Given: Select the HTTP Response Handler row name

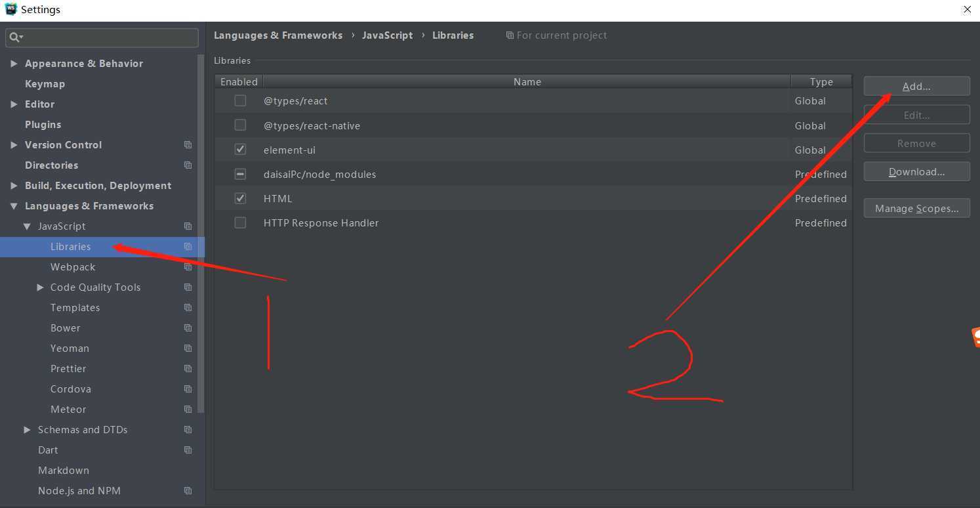Looking at the screenshot, I should coord(321,223).
